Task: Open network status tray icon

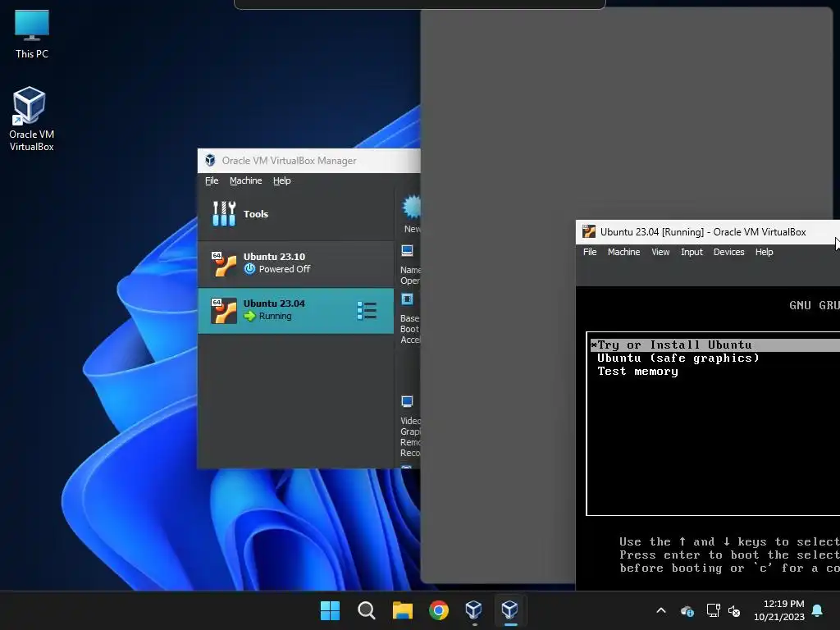Action: [x=713, y=610]
